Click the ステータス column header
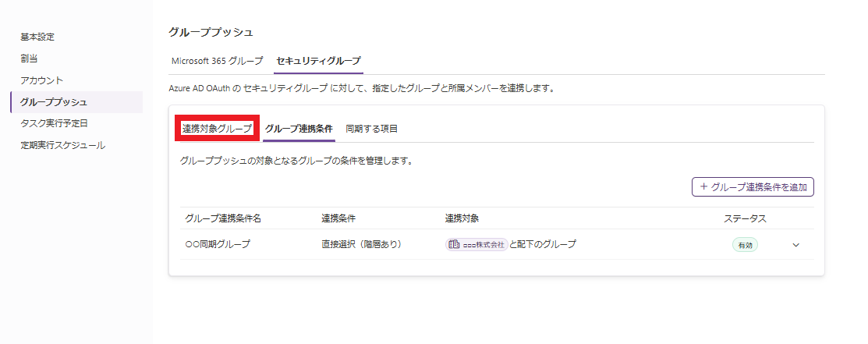The height and width of the screenshot is (344, 868). click(745, 218)
